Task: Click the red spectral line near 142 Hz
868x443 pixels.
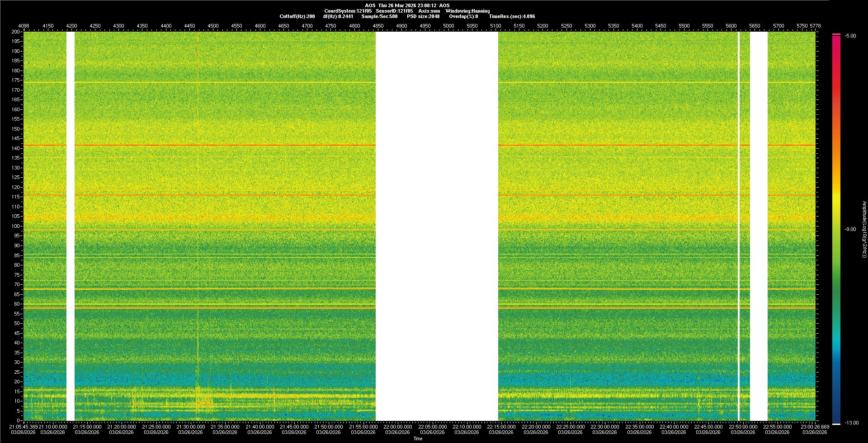Action: click(217, 145)
